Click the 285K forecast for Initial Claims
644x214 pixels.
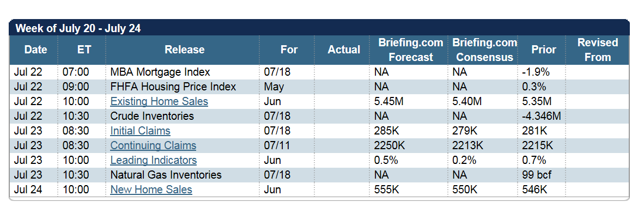(386, 131)
